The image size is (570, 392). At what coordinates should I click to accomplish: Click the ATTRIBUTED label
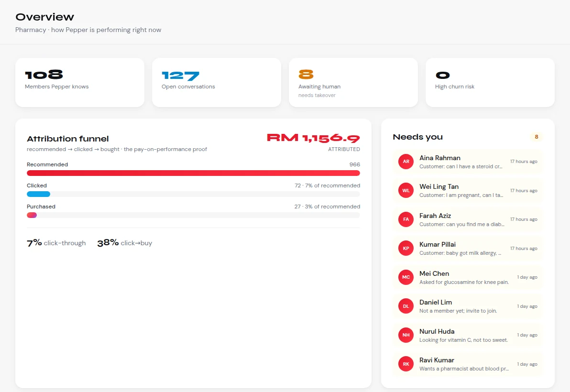tap(344, 149)
